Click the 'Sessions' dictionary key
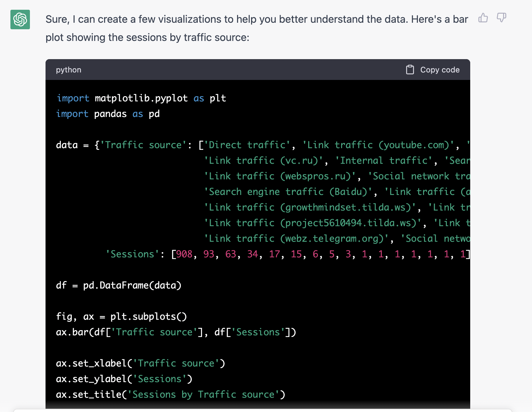 [x=132, y=254]
